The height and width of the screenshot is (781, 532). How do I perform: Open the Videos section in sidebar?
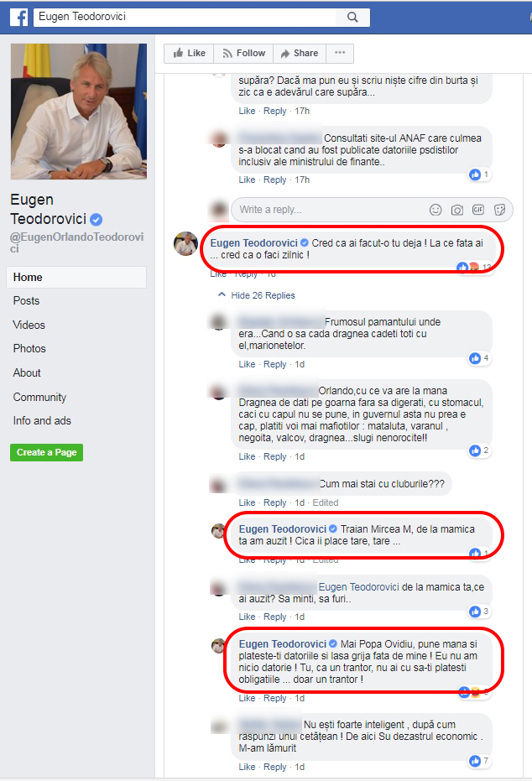click(29, 325)
